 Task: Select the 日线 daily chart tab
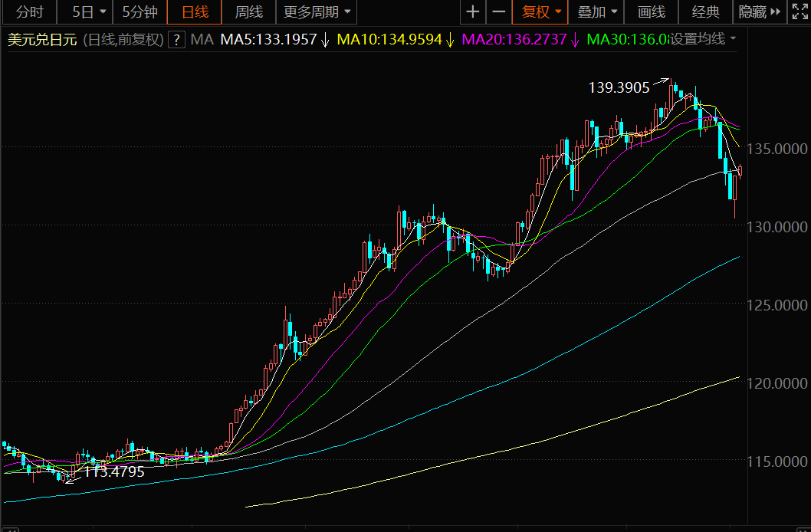(195, 12)
